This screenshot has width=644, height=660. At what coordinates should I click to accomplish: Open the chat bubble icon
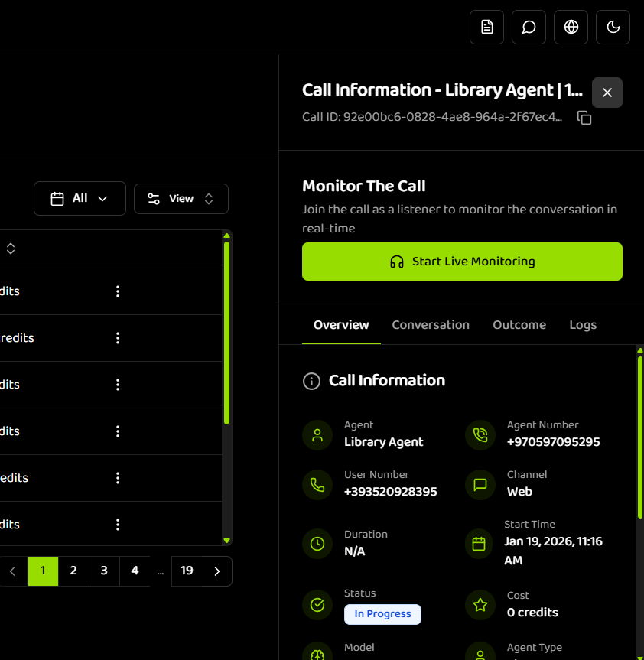(529, 27)
